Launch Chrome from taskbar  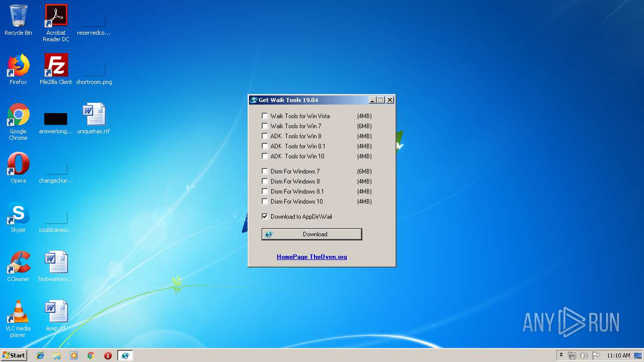point(91,355)
